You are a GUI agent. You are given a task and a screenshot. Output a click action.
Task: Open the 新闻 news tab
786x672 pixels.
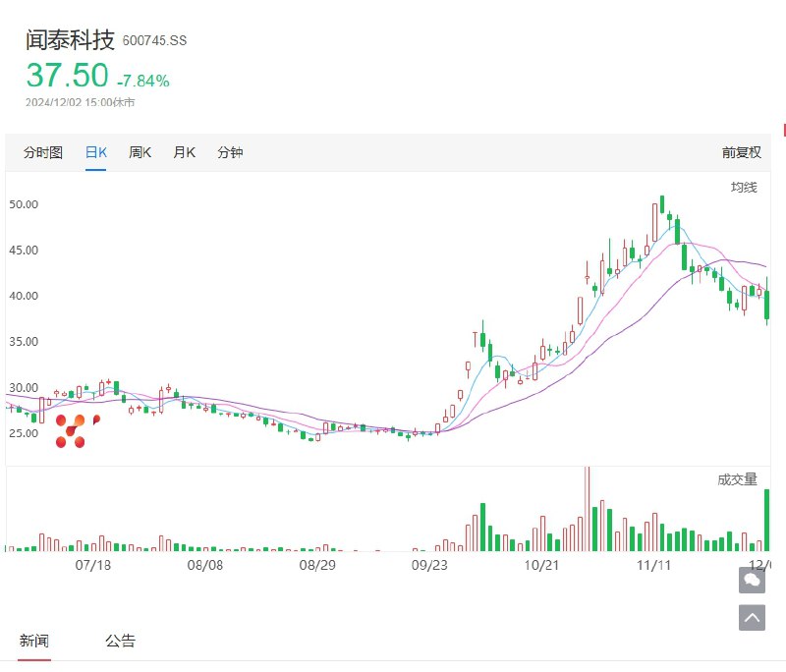(x=34, y=641)
